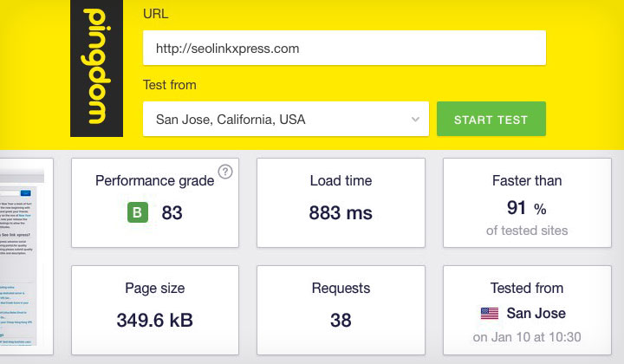Click the START TEST button
The image size is (624, 364).
(491, 119)
